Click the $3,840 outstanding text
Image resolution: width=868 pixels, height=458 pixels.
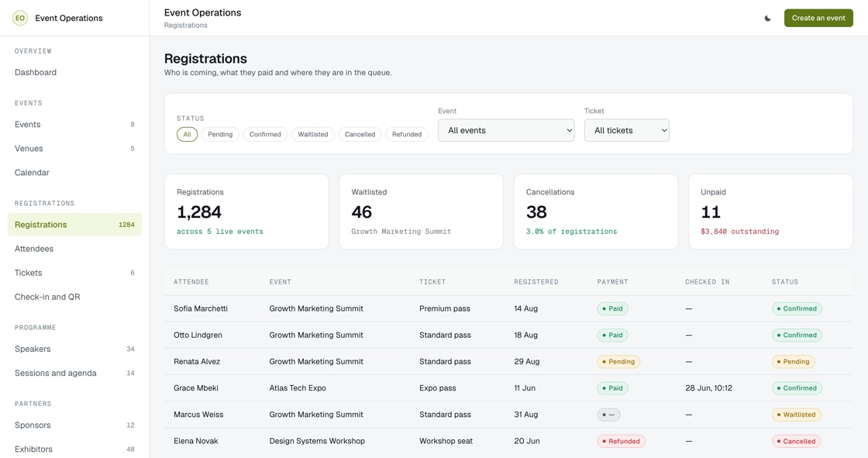[x=739, y=232]
